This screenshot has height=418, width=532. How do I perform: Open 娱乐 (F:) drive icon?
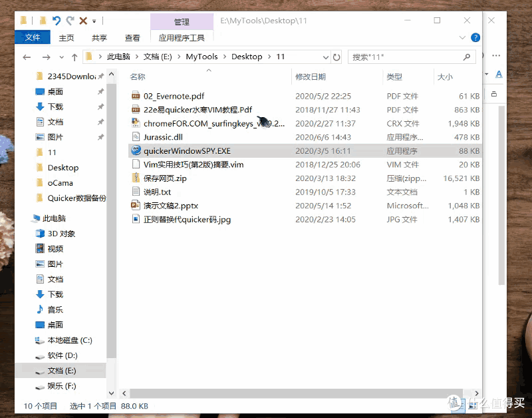tap(40, 386)
